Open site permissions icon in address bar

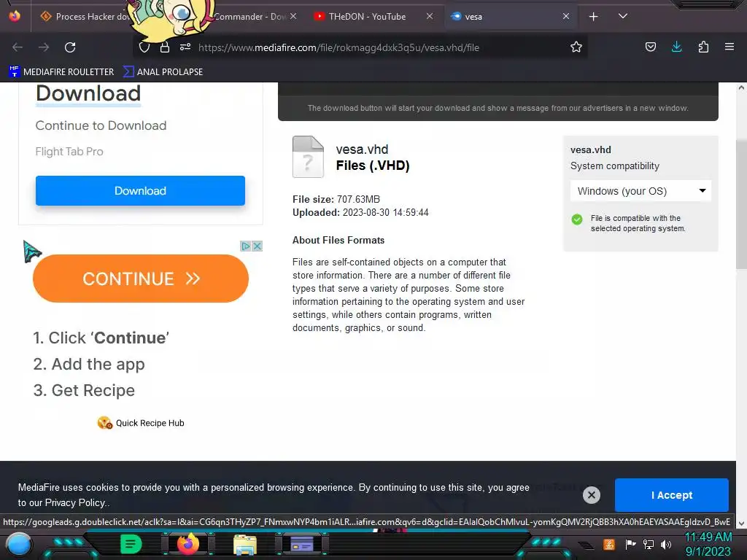(x=185, y=47)
